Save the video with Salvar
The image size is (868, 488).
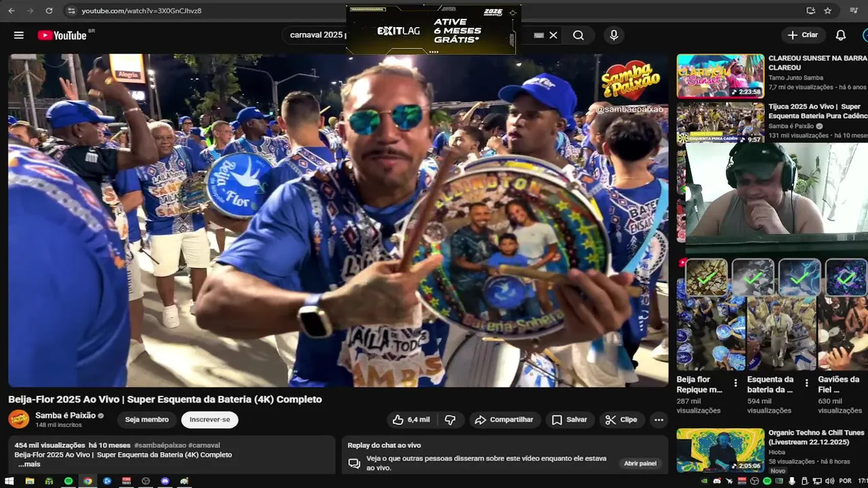pyautogui.click(x=570, y=420)
